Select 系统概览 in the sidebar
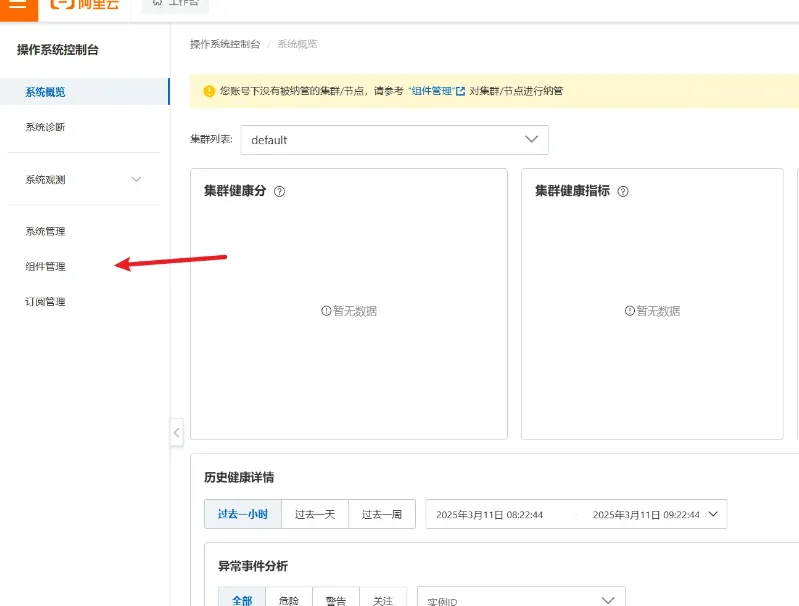 84,92
